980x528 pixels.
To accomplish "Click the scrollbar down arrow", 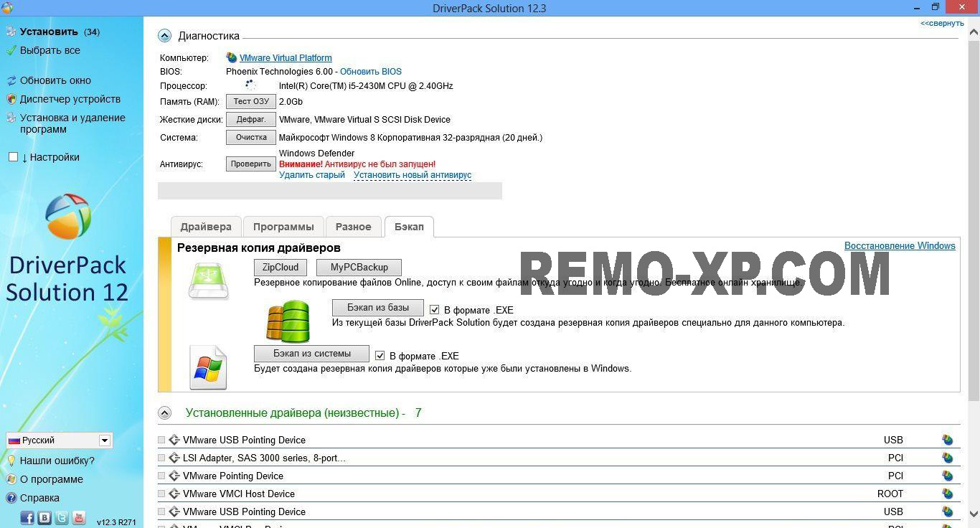I will tap(974, 514).
